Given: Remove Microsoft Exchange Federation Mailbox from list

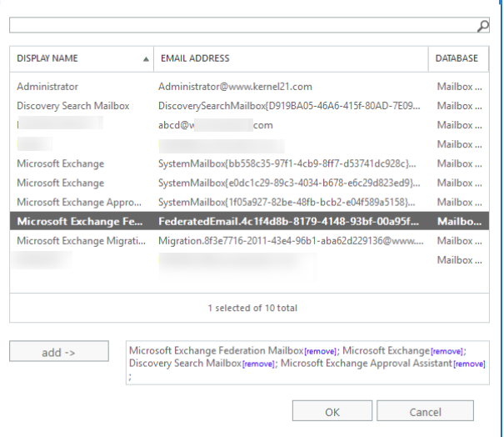Looking at the screenshot, I should coord(320,351).
